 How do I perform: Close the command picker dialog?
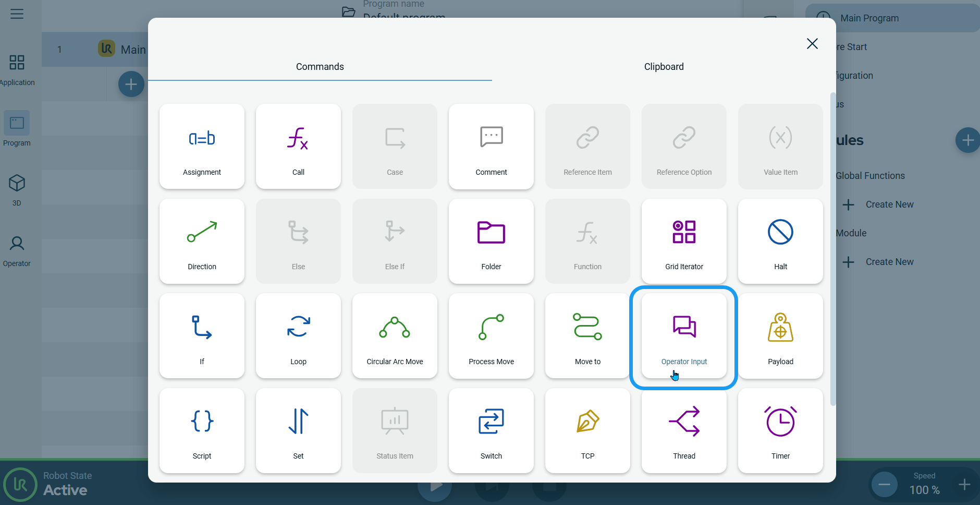coord(812,44)
